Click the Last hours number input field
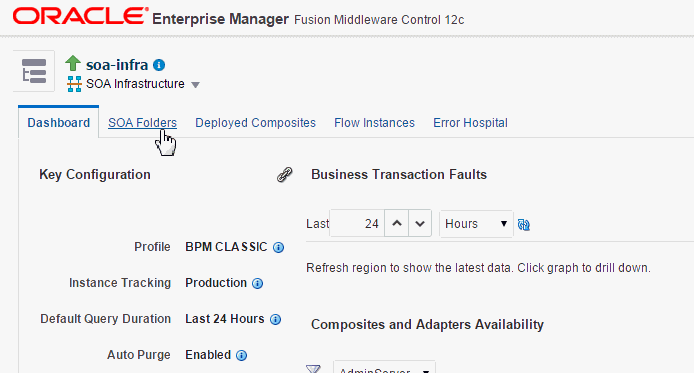 click(357, 223)
